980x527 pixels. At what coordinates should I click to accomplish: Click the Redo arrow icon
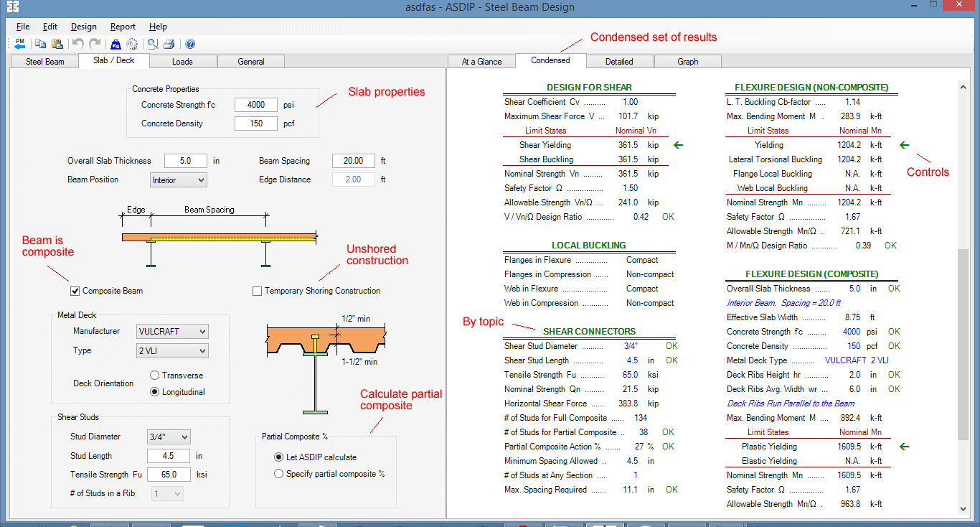[x=95, y=44]
